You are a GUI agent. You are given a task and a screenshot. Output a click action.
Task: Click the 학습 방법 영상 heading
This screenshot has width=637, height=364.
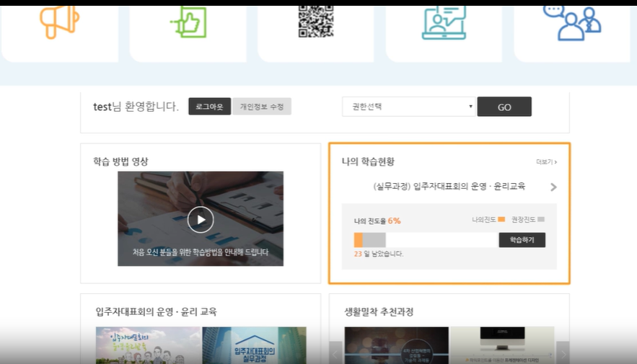click(120, 161)
